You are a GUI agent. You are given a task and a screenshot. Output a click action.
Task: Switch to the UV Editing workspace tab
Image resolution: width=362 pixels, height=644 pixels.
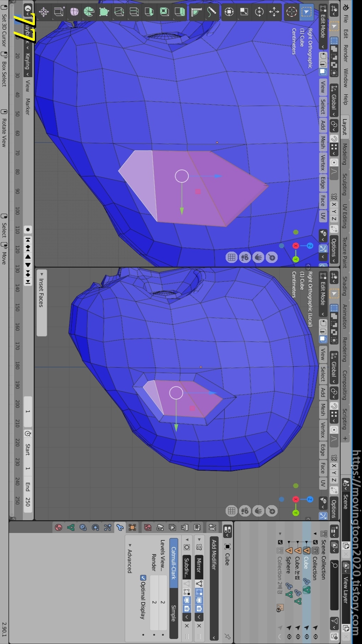coord(345,216)
